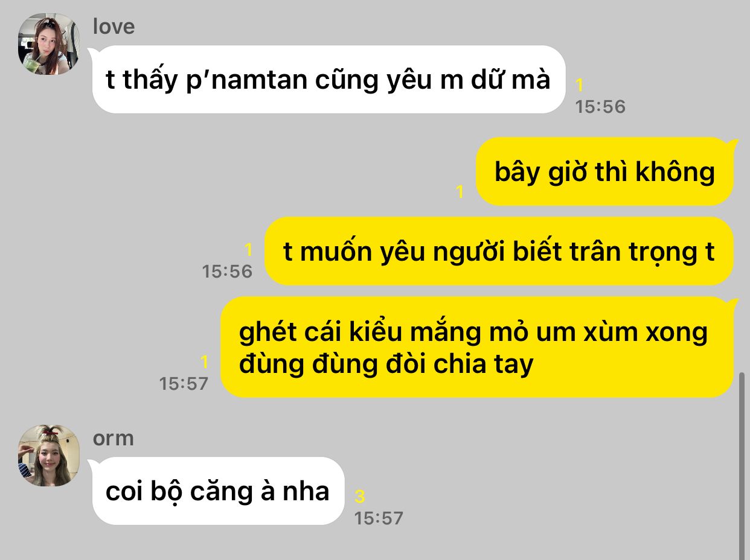Viewport: 750px width, 560px height.
Task: Click the 15:57 timestamp beside "ghét cái kiểu" message
Action: (x=184, y=383)
